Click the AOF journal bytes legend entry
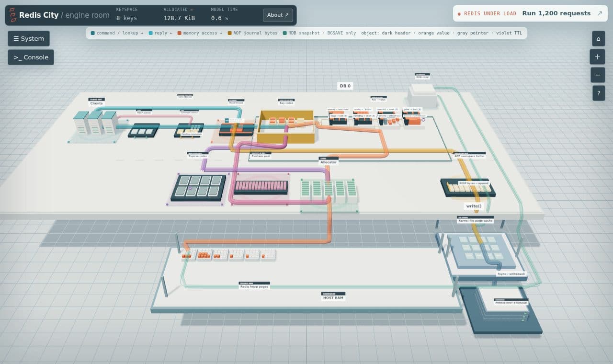 pyautogui.click(x=252, y=33)
